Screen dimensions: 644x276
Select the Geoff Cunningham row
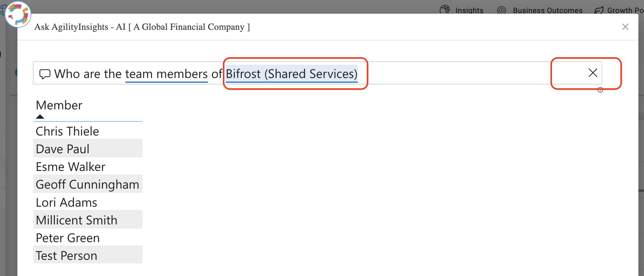88,184
